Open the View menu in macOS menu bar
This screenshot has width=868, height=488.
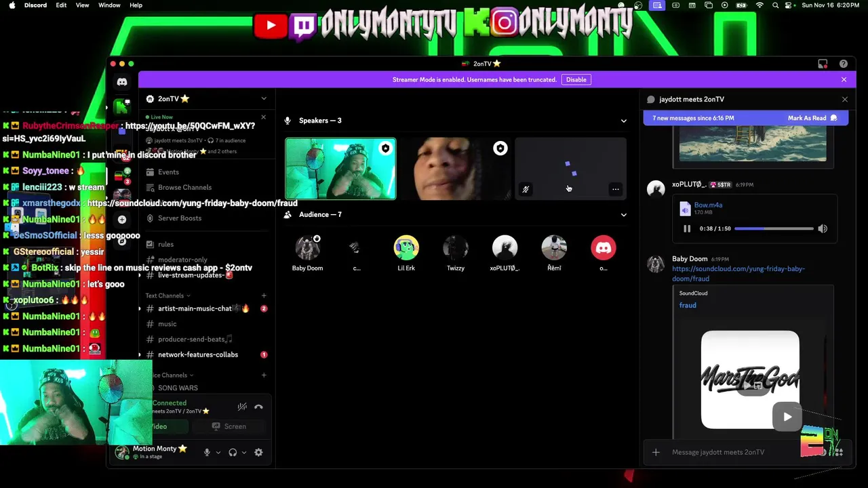tap(82, 5)
